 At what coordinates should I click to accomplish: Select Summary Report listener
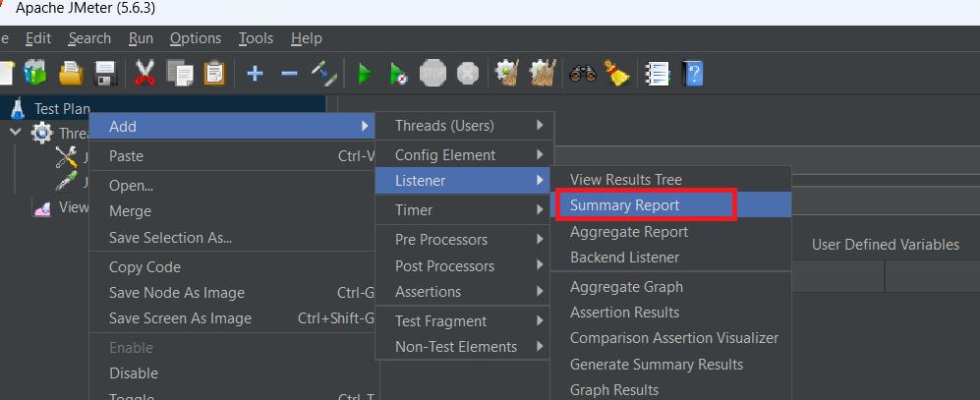671,205
